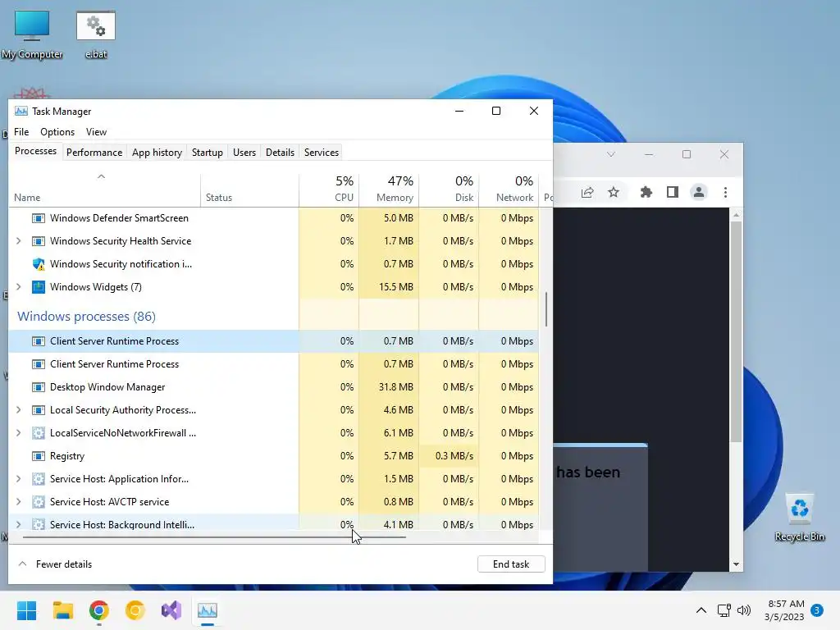Click the Task Manager vertical scrollbar thumb
Viewport: 840px width, 630px height.
click(x=546, y=309)
